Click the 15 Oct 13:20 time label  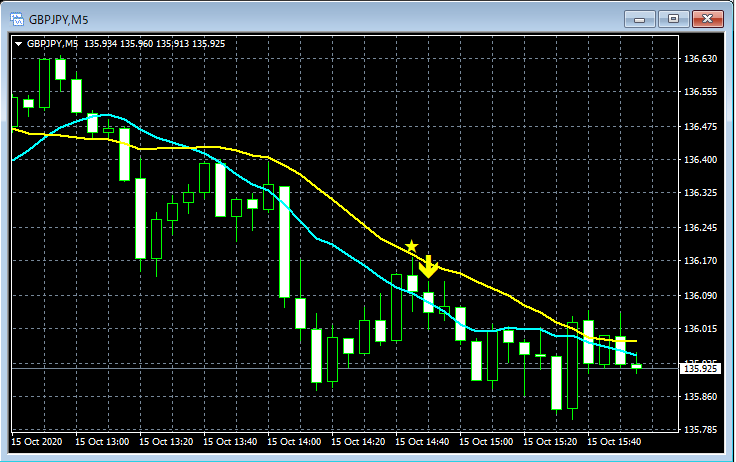click(x=166, y=442)
